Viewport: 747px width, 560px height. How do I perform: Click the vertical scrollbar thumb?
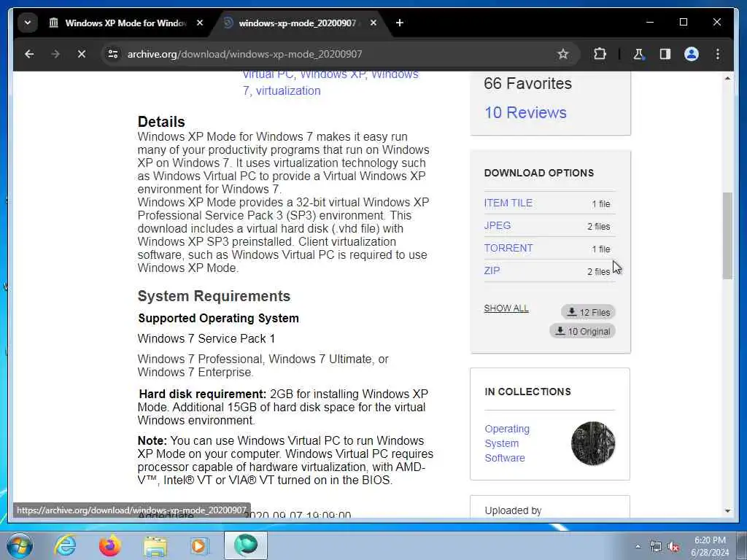point(727,236)
